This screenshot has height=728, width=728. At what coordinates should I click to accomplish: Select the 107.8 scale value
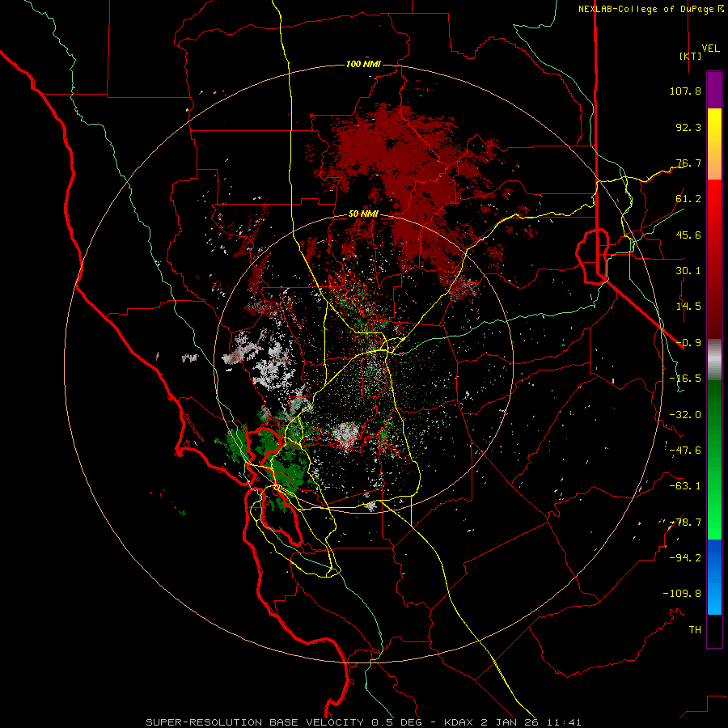click(x=685, y=91)
